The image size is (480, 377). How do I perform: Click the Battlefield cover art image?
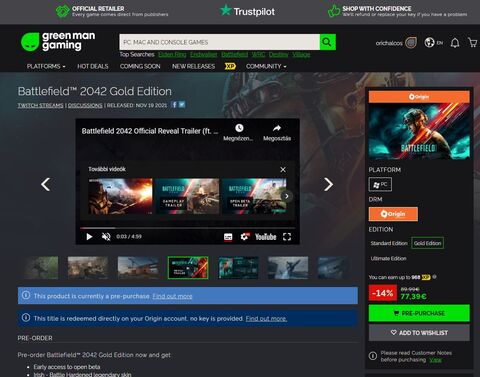(419, 131)
